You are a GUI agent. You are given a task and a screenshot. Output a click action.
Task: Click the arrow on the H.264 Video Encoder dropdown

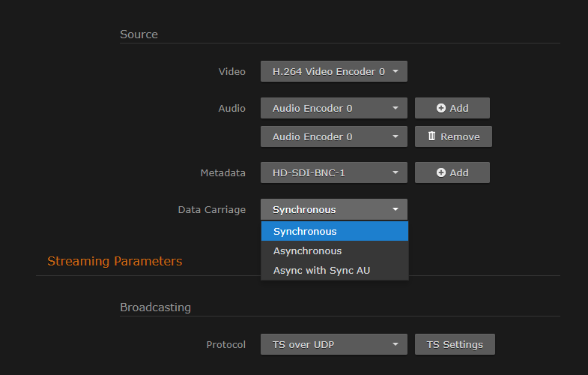[395, 72]
